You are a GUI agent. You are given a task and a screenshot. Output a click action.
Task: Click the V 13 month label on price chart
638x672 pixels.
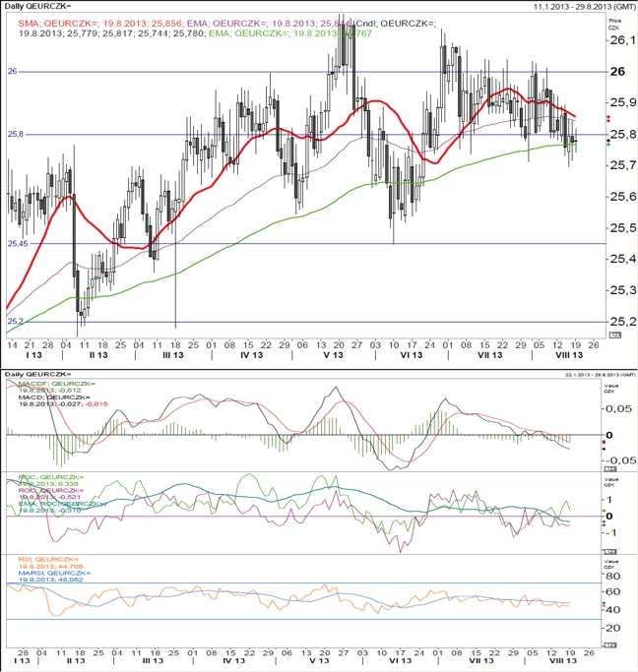[333, 355]
